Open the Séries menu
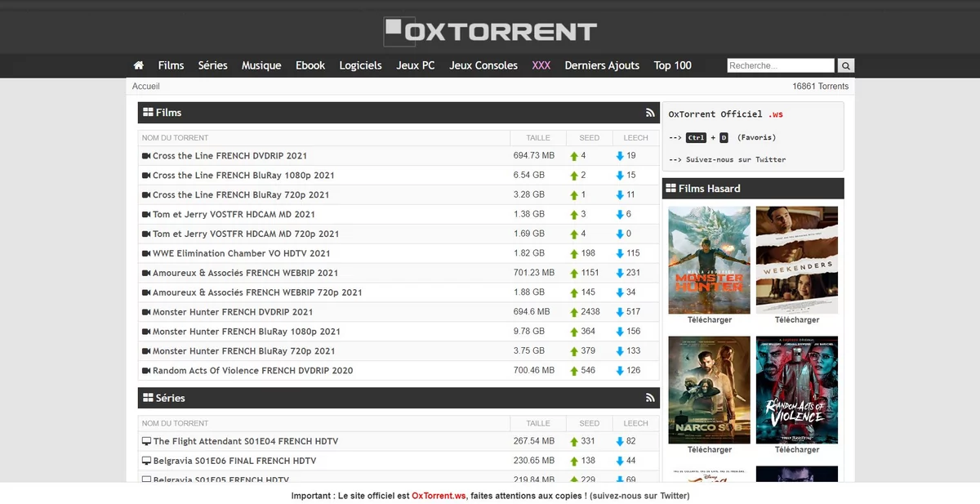This screenshot has width=980, height=504. 212,65
